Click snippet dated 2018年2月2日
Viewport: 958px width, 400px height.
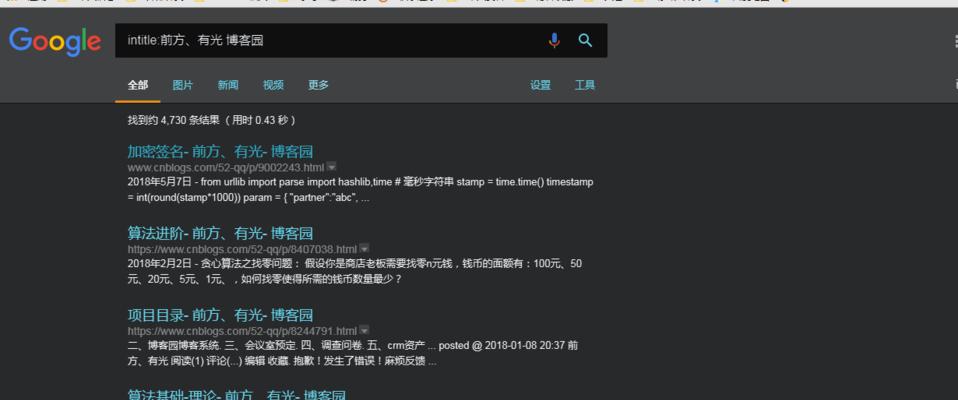[x=354, y=272]
